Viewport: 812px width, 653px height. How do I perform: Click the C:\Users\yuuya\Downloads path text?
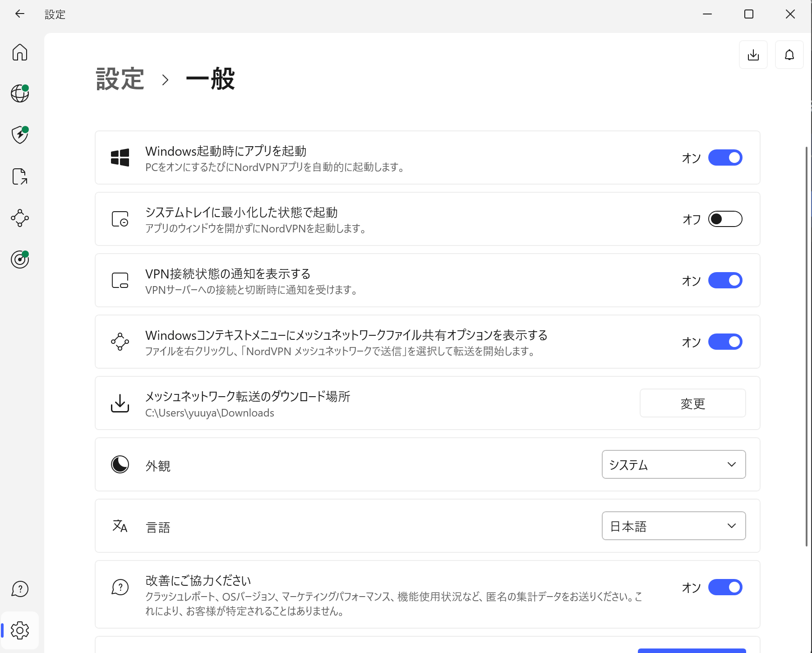click(x=210, y=413)
